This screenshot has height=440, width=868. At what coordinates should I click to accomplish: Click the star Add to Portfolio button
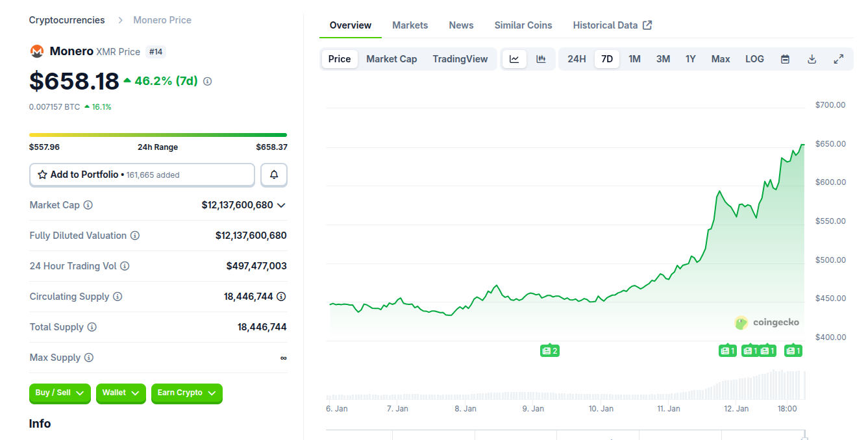click(142, 175)
